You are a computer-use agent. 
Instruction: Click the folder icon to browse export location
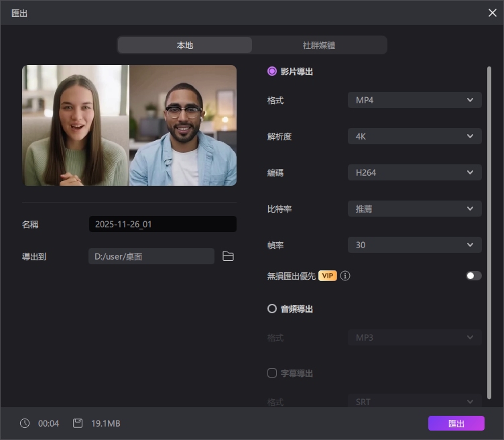(228, 256)
